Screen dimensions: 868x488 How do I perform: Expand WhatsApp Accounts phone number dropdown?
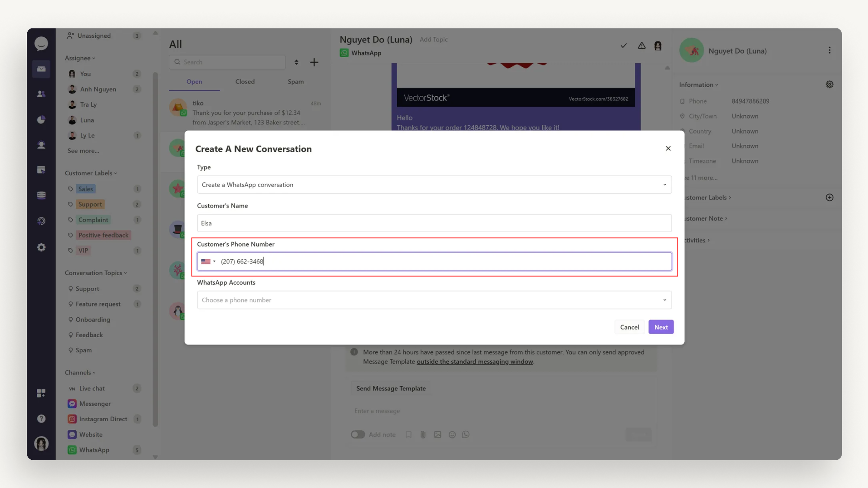(434, 300)
